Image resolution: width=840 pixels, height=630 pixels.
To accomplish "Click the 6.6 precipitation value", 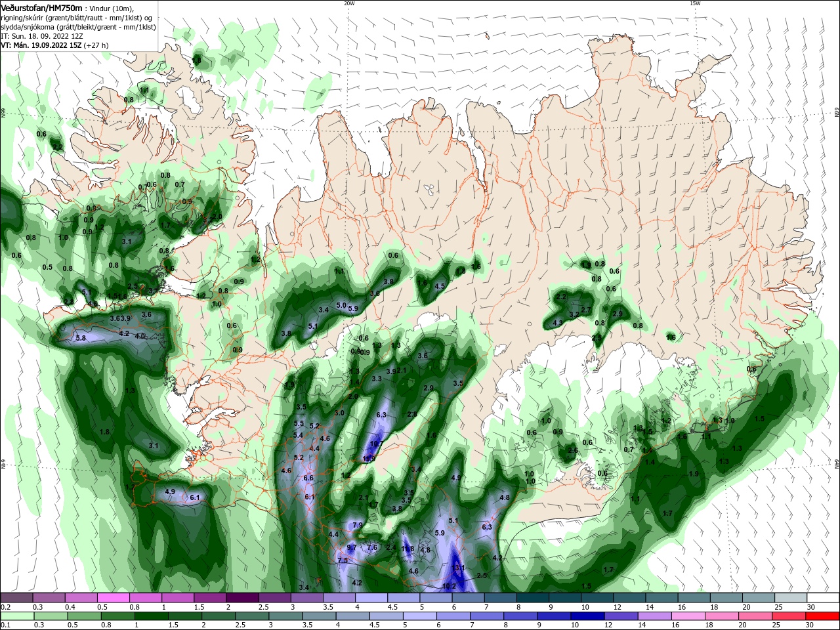I will (x=308, y=478).
